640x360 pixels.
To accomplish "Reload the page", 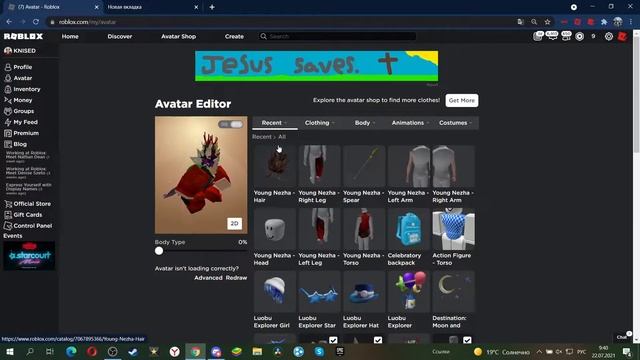I will tap(36, 22).
